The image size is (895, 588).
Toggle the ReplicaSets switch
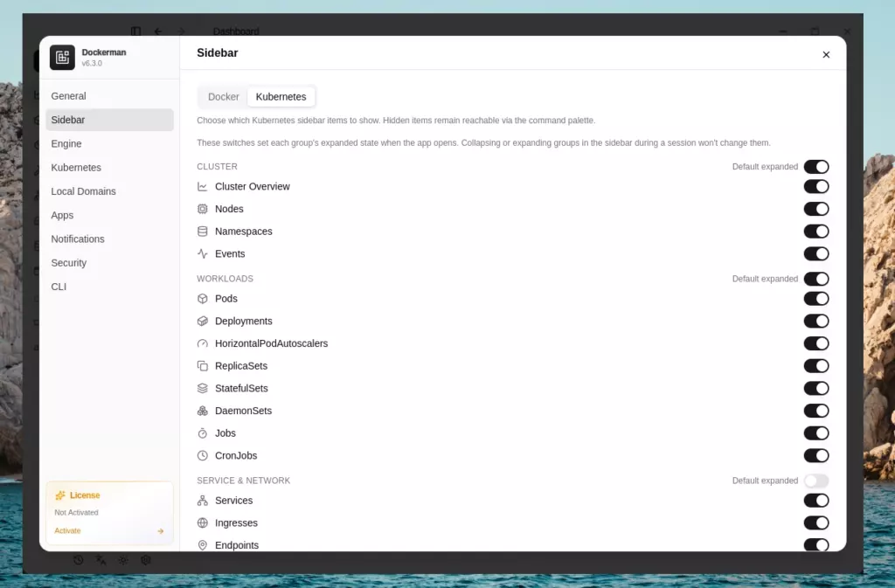click(x=816, y=365)
